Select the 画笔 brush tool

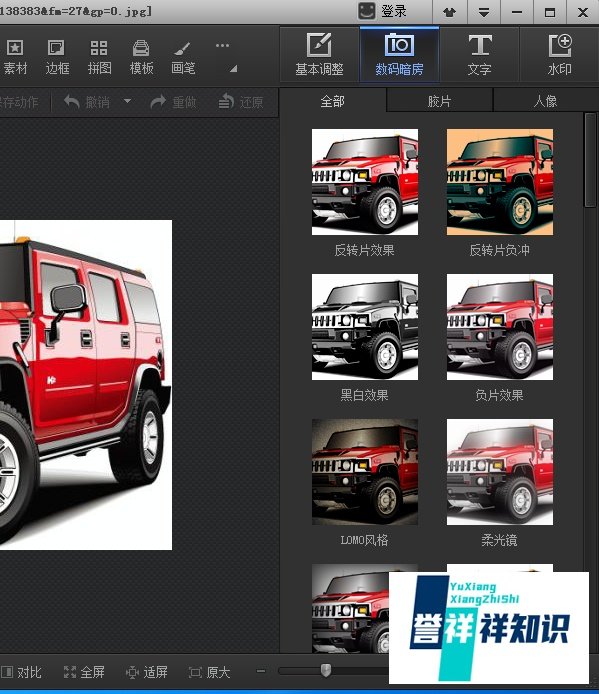click(x=183, y=57)
